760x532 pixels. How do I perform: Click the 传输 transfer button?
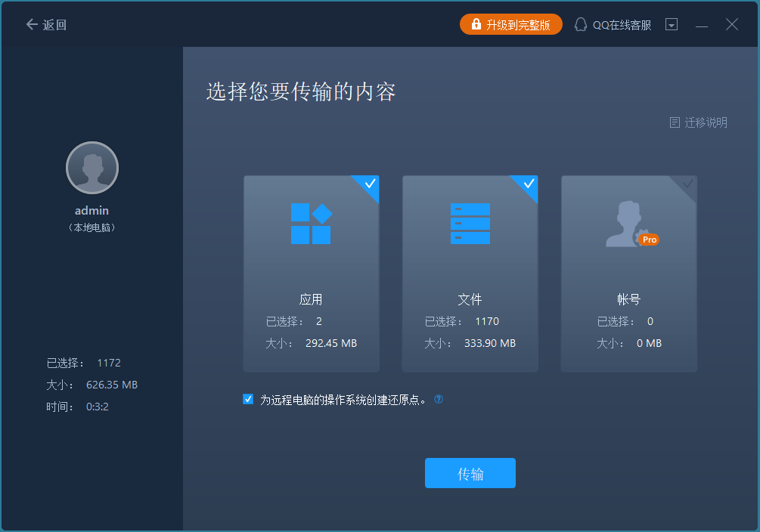click(470, 474)
